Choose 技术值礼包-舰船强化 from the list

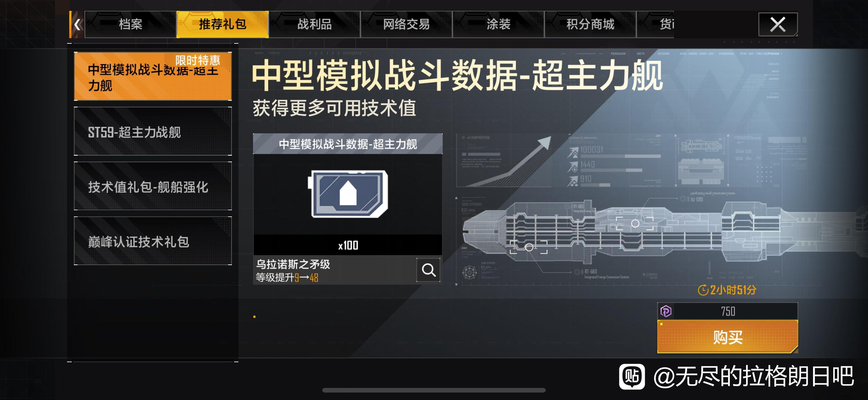[x=153, y=186]
